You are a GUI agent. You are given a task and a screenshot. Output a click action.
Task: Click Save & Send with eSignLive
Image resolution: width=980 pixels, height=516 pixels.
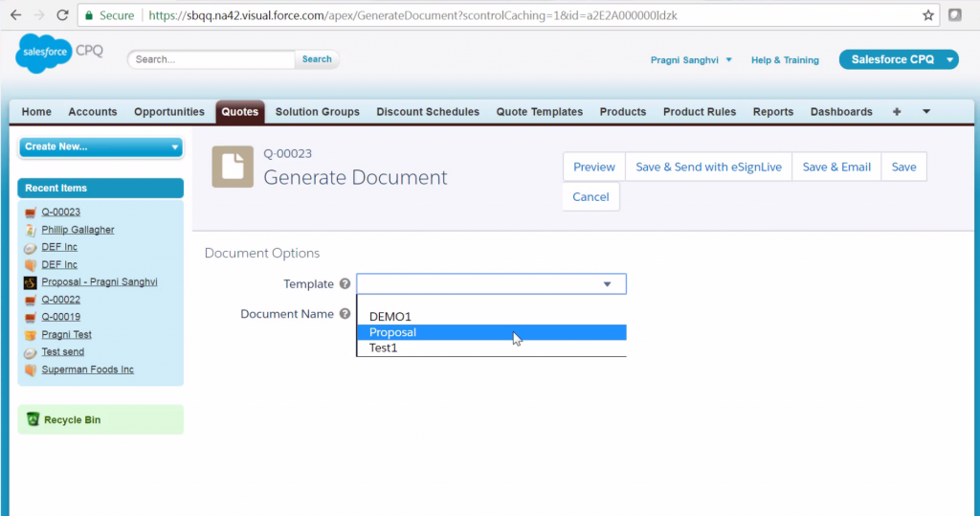click(709, 167)
